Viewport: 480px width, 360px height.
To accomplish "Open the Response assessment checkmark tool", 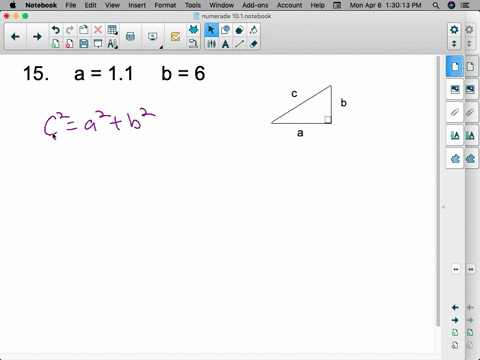I will pos(175,37).
